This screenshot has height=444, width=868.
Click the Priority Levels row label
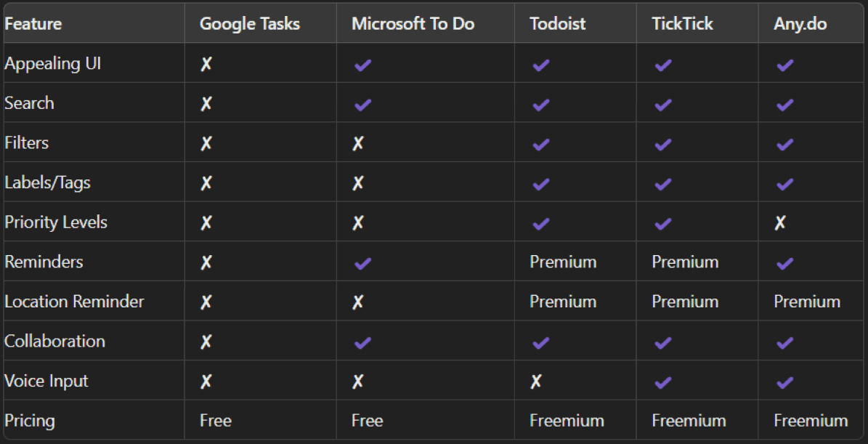pos(56,222)
